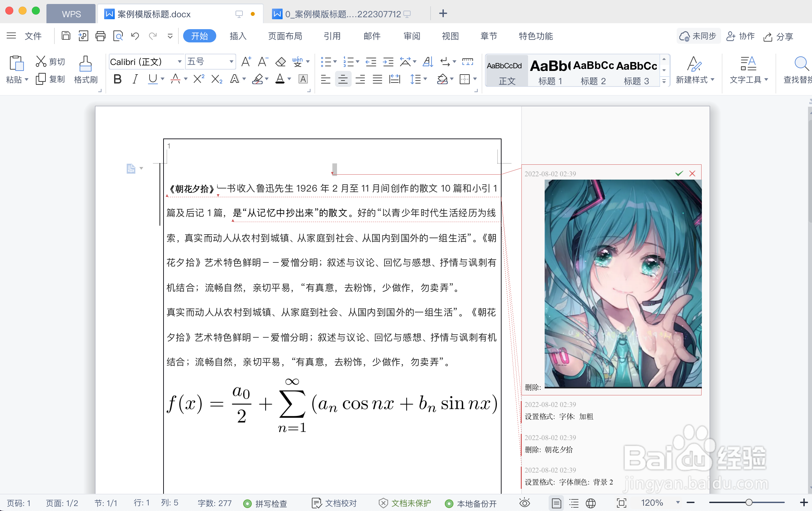The image size is (812, 511).
Task: Click the text highlight color pen swatch
Action: 258,80
